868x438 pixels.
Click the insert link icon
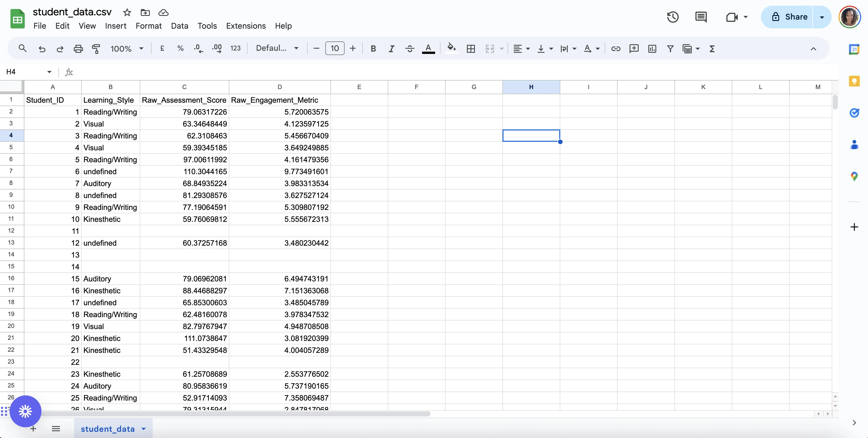[x=616, y=49]
